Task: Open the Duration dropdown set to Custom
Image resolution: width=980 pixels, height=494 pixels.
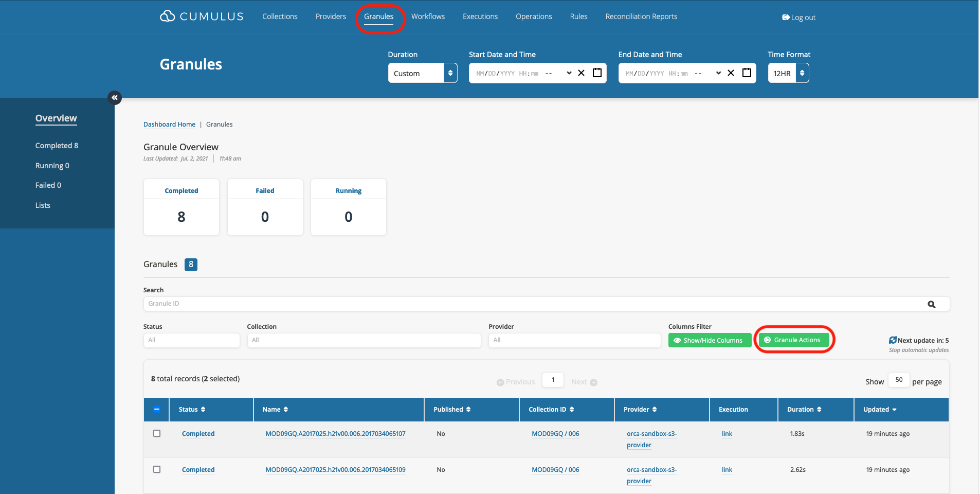Action: [423, 73]
